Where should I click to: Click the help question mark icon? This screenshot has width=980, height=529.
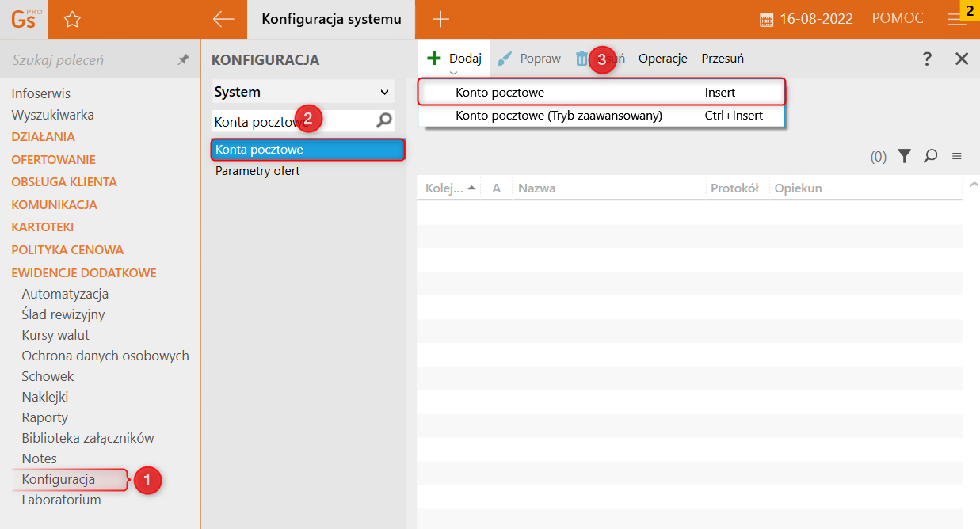(927, 59)
